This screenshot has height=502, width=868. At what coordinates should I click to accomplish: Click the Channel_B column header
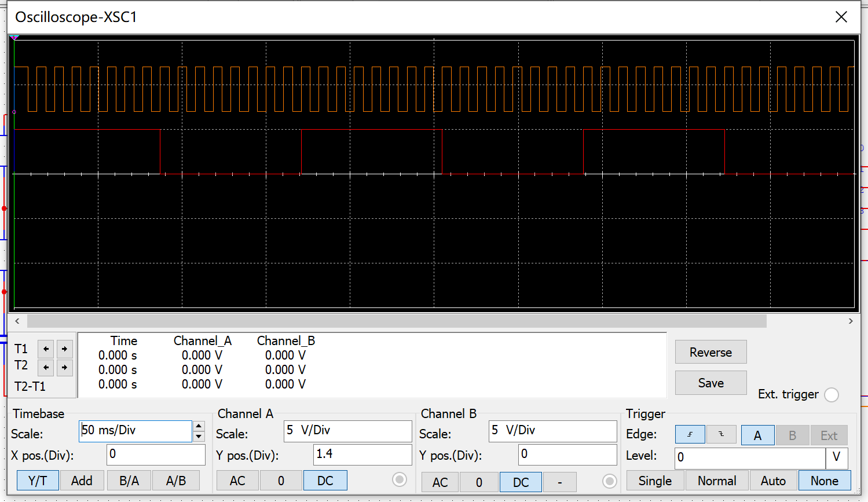tap(286, 340)
